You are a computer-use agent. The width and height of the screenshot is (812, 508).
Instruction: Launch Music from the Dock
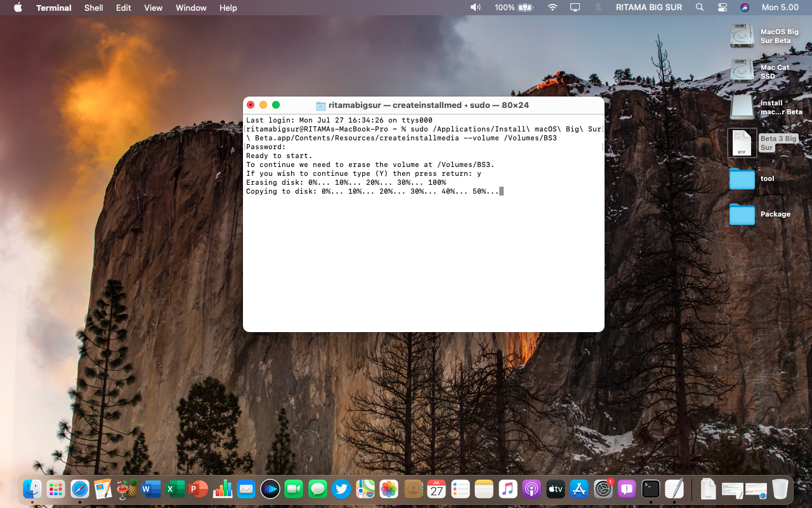(x=508, y=489)
